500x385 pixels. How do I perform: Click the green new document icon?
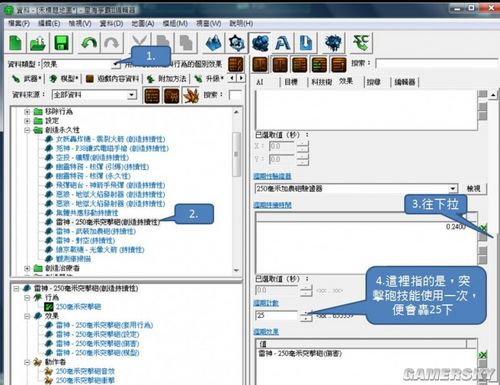(16, 43)
